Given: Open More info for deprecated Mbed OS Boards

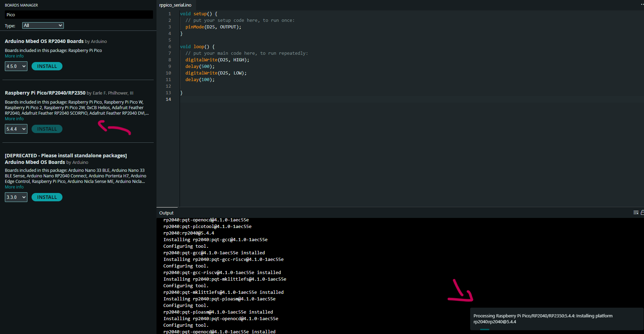Looking at the screenshot, I should [14, 187].
